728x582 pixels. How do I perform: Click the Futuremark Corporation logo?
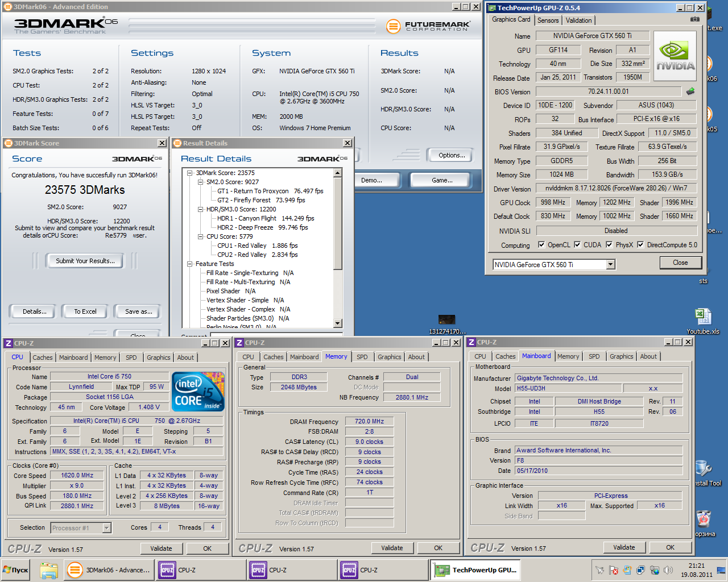428,26
